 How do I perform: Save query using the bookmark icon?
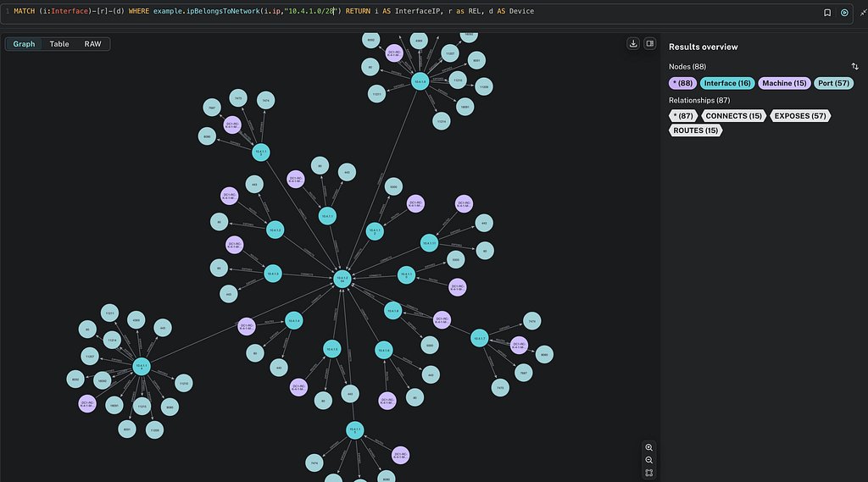[x=827, y=13]
